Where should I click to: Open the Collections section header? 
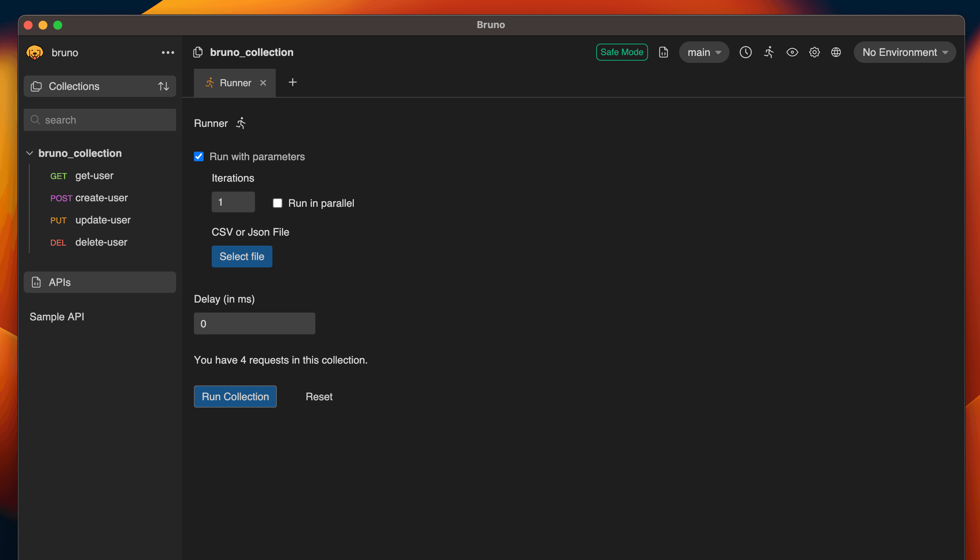pos(100,86)
